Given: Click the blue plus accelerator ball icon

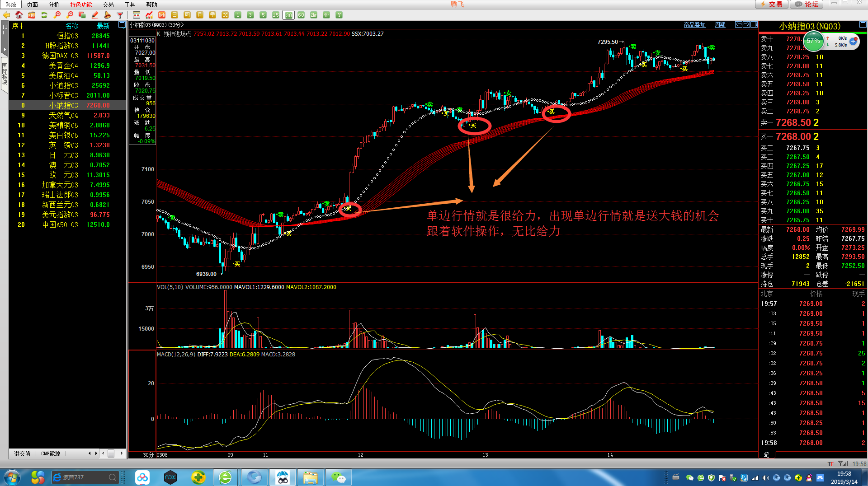Looking at the screenshot, I should pos(853,42).
